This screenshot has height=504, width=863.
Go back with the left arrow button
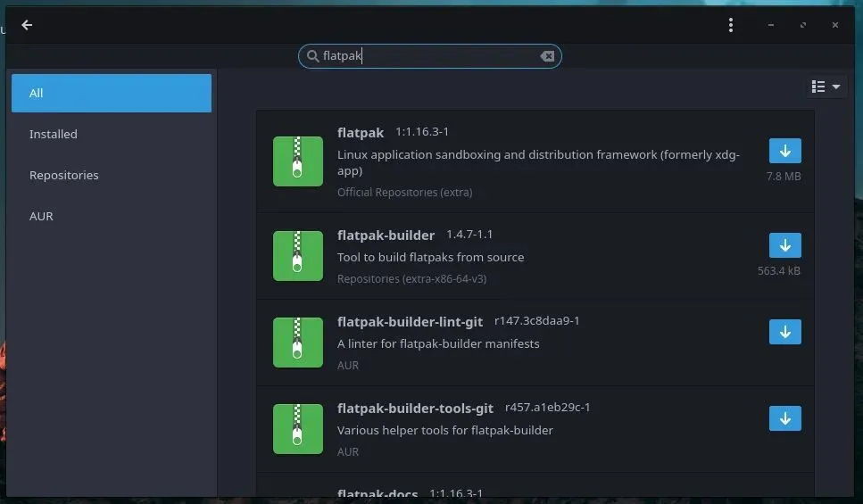coord(27,25)
